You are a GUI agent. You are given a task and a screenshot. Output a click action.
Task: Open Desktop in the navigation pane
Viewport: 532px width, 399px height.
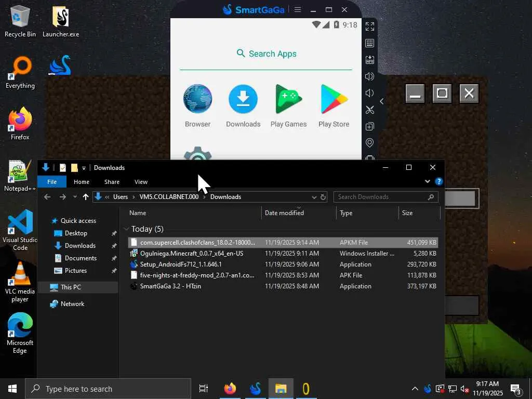[x=76, y=233]
